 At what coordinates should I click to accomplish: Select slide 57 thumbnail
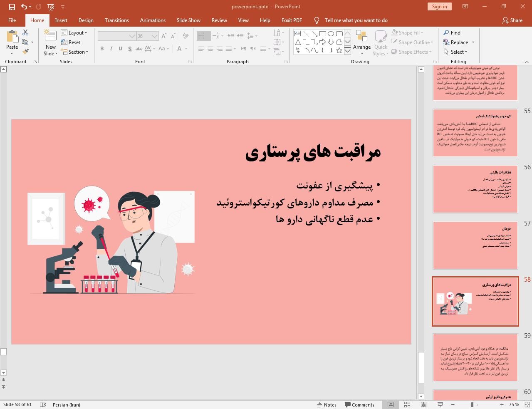475,245
